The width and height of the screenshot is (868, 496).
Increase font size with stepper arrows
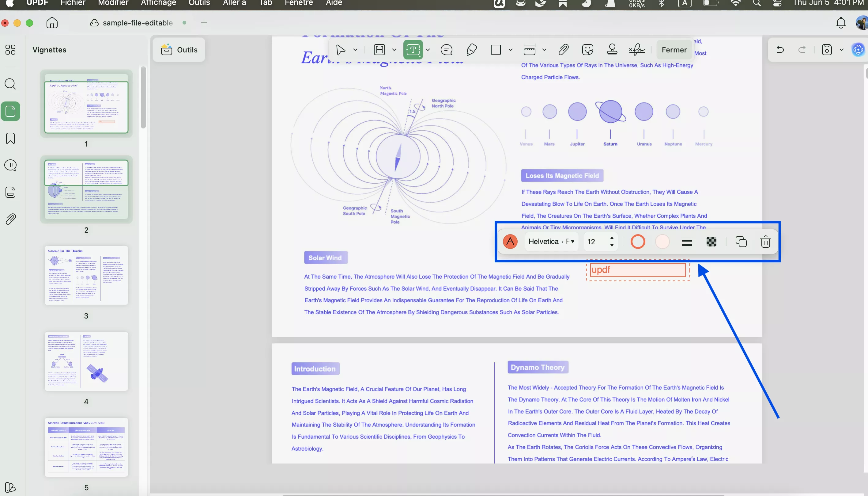[x=612, y=238]
